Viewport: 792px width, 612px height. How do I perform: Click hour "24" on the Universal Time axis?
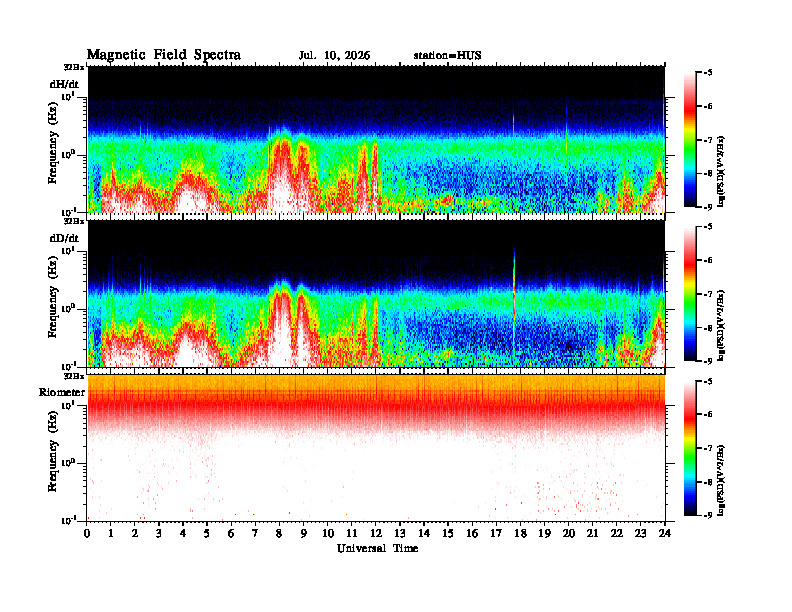pos(665,533)
